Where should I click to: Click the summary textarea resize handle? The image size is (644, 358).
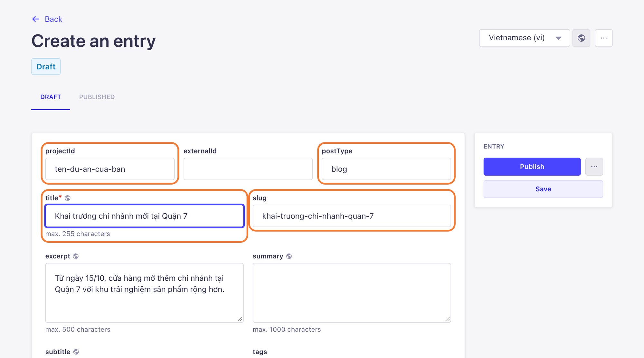[x=448, y=319]
